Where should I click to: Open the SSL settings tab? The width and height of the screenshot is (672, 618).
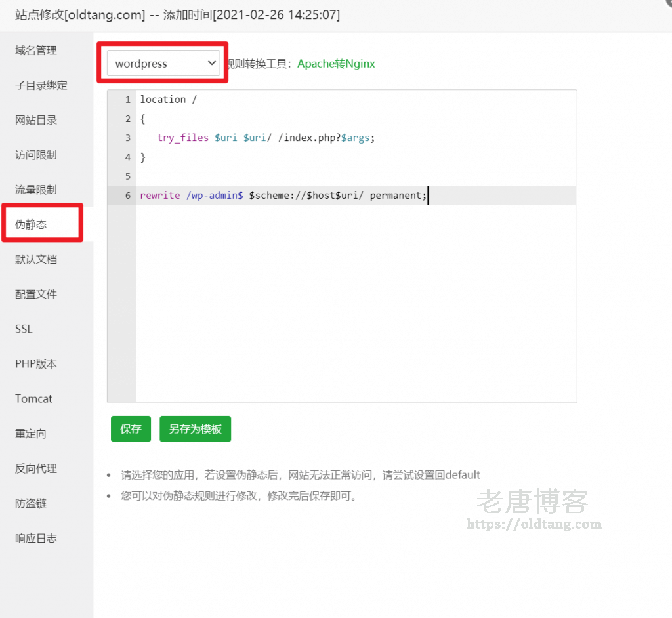point(23,329)
